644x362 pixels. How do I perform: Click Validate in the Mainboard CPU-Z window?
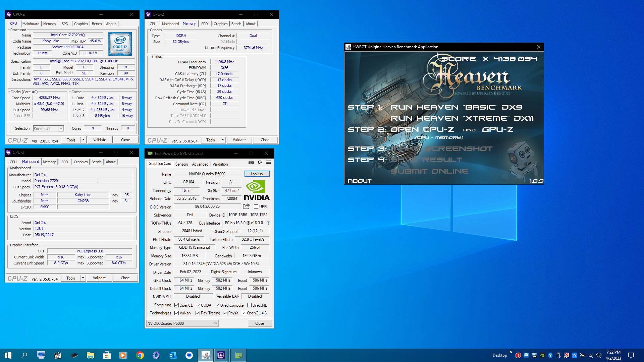coord(99,278)
